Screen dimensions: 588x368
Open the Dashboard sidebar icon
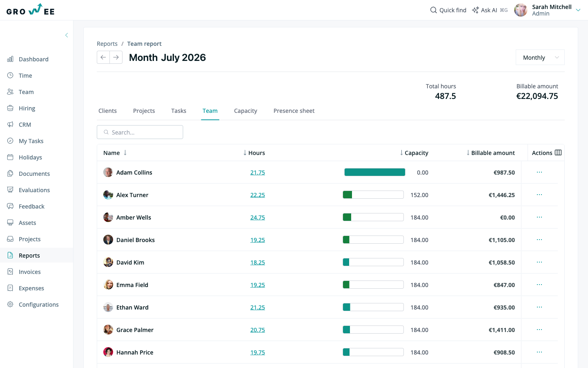click(x=10, y=59)
